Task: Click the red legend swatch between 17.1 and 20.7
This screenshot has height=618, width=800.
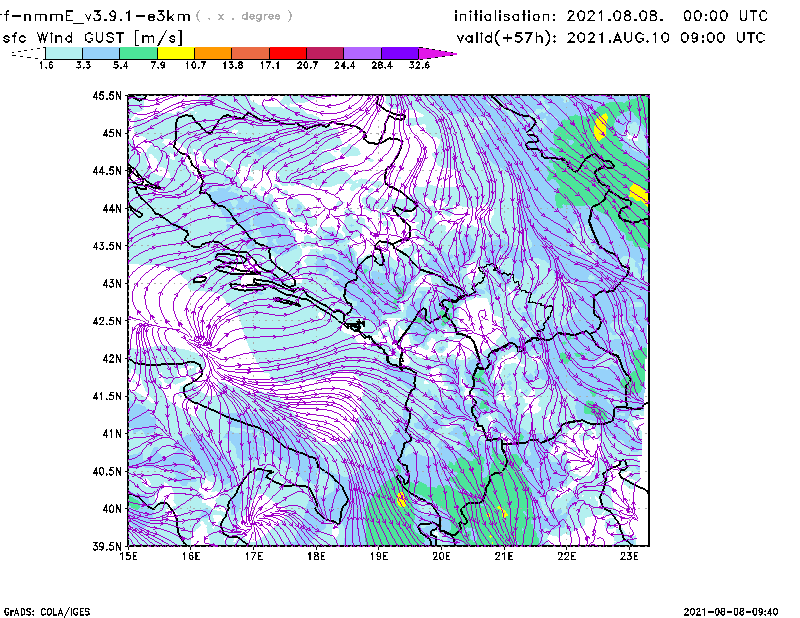Action: point(288,53)
